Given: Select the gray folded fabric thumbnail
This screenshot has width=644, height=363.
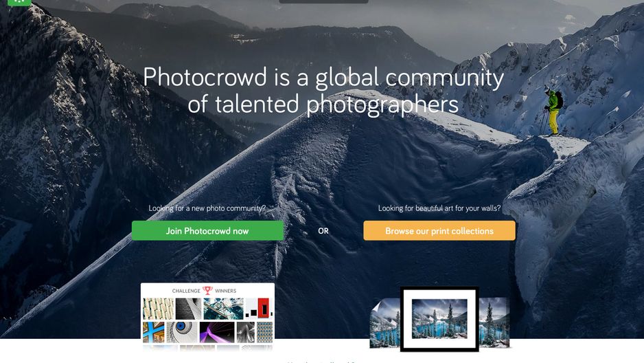Looking at the screenshot, I should [246, 332].
